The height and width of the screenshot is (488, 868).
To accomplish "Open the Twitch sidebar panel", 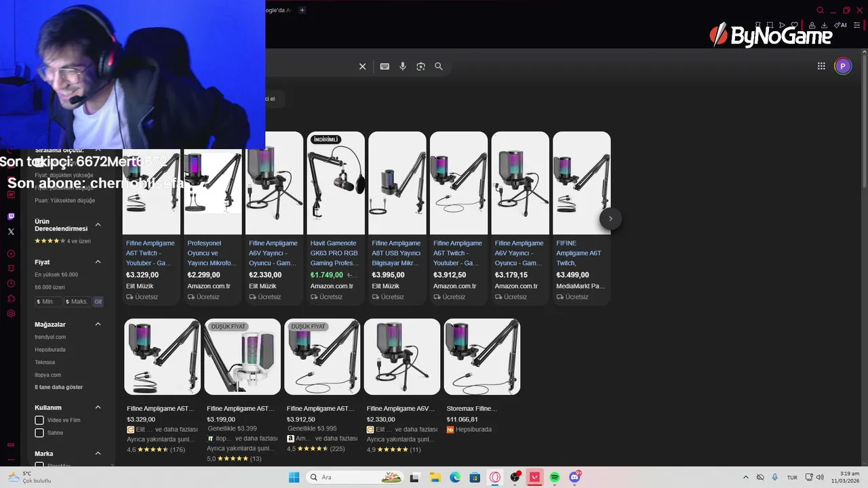I will [x=11, y=217].
